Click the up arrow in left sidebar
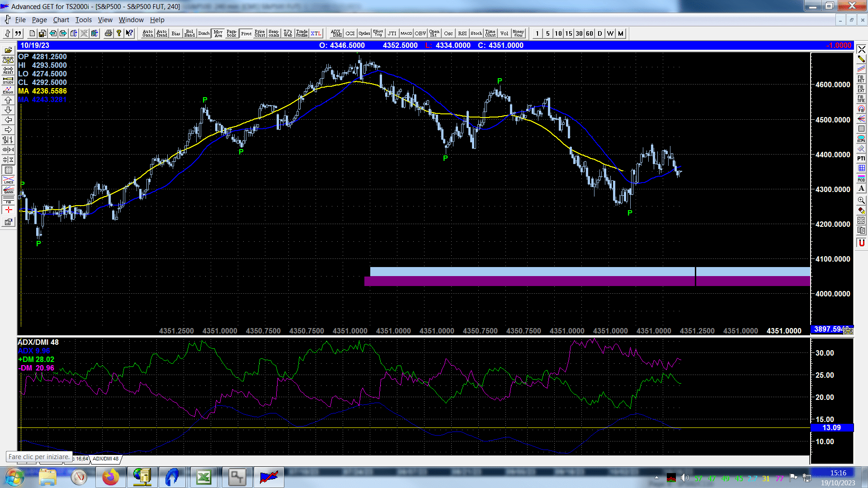Image resolution: width=868 pixels, height=488 pixels. 8,100
